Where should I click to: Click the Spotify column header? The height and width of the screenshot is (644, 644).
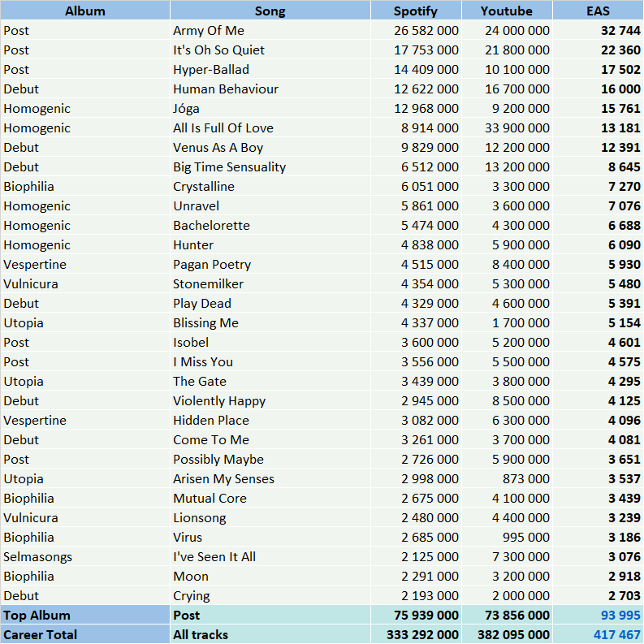[x=416, y=11]
